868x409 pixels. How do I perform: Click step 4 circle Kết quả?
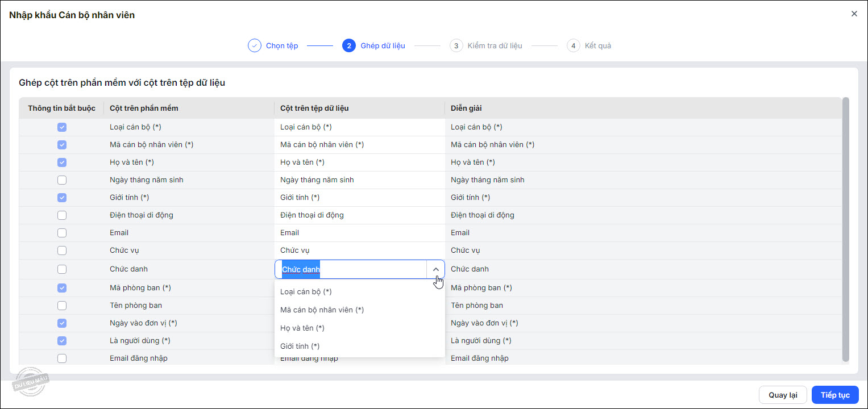point(574,45)
